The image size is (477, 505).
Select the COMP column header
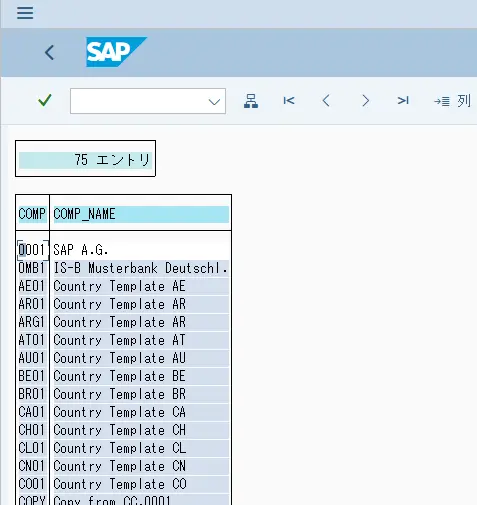[x=32, y=214]
